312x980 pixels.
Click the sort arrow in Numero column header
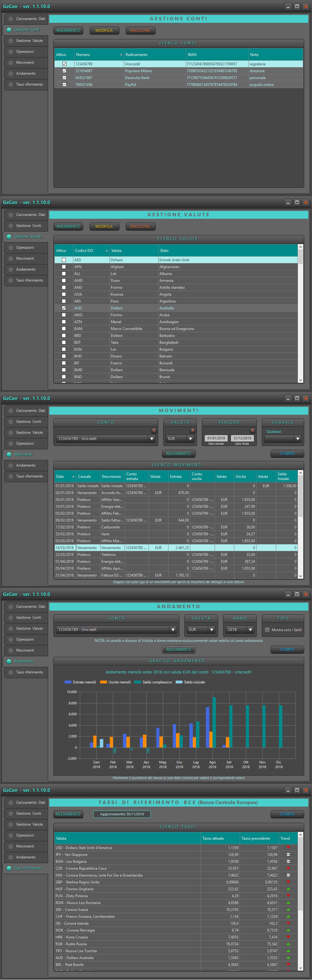(121, 55)
